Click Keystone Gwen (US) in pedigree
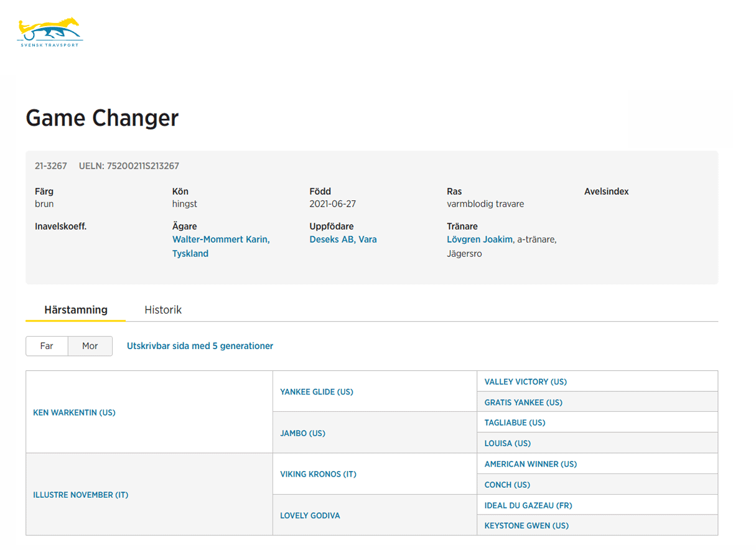 coord(526,526)
